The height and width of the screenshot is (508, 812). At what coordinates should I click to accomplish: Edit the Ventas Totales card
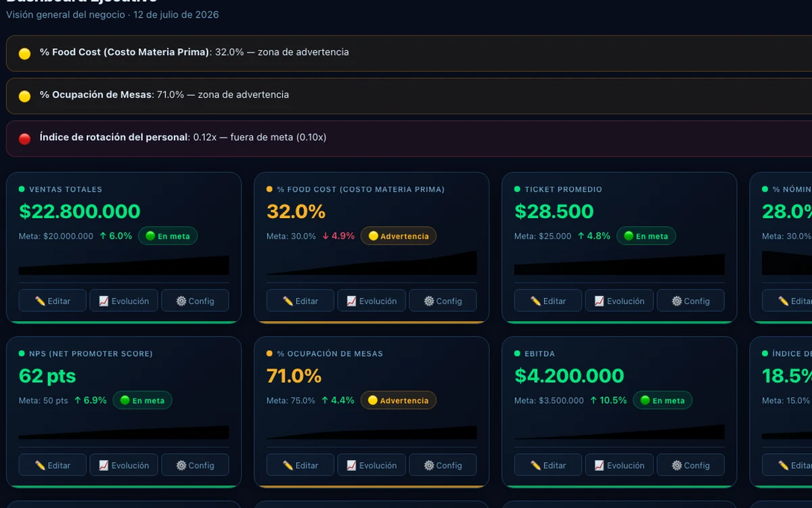click(x=53, y=301)
